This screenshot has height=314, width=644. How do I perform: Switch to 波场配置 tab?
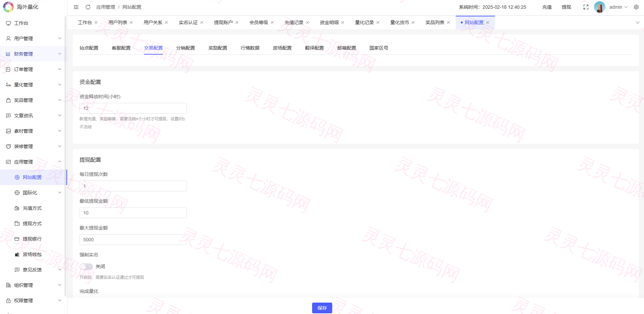tap(282, 48)
